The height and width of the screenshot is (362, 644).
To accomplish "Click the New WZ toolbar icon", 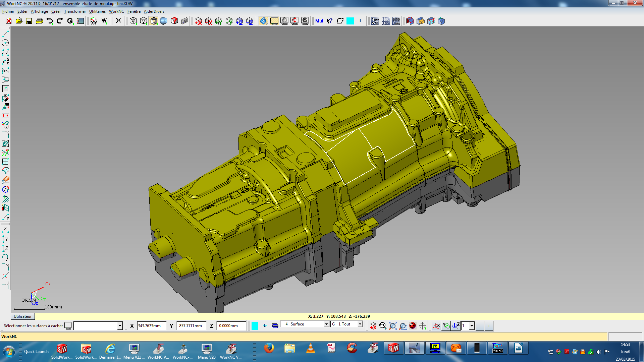I will (375, 21).
